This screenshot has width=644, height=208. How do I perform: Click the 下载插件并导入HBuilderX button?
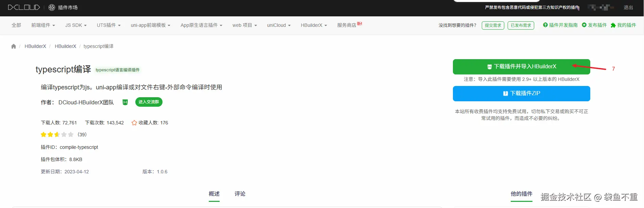pos(521,67)
